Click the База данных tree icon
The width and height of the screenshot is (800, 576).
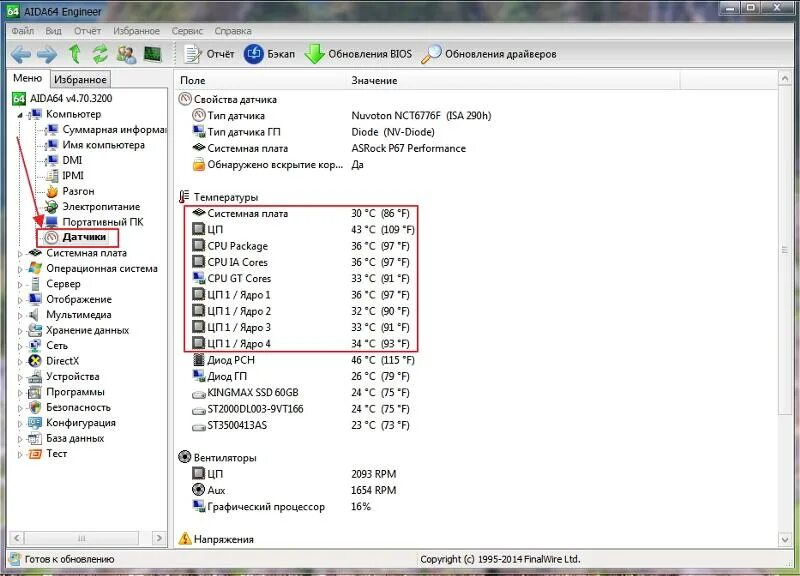coord(35,439)
